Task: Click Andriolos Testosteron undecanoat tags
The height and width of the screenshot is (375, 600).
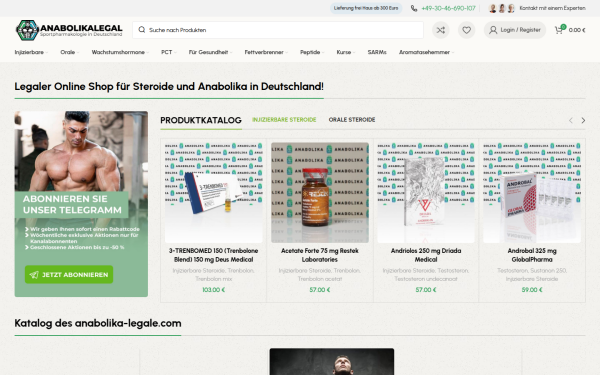Action: pyautogui.click(x=426, y=274)
